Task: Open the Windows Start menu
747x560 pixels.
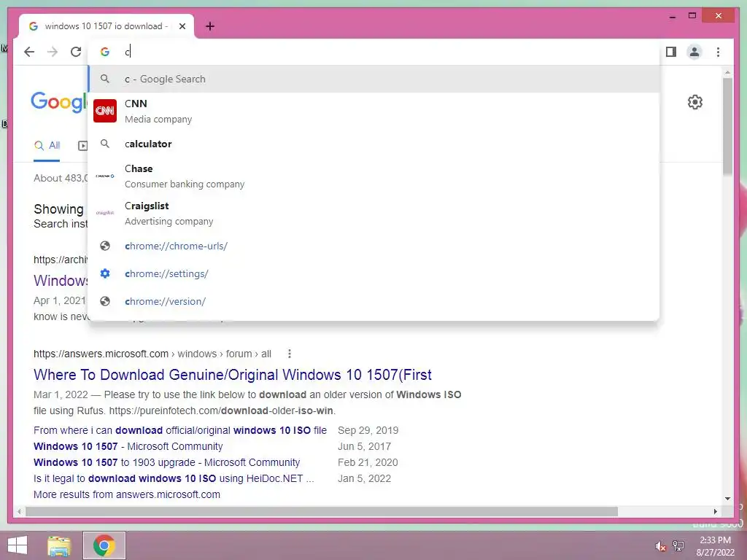Action: (18, 545)
